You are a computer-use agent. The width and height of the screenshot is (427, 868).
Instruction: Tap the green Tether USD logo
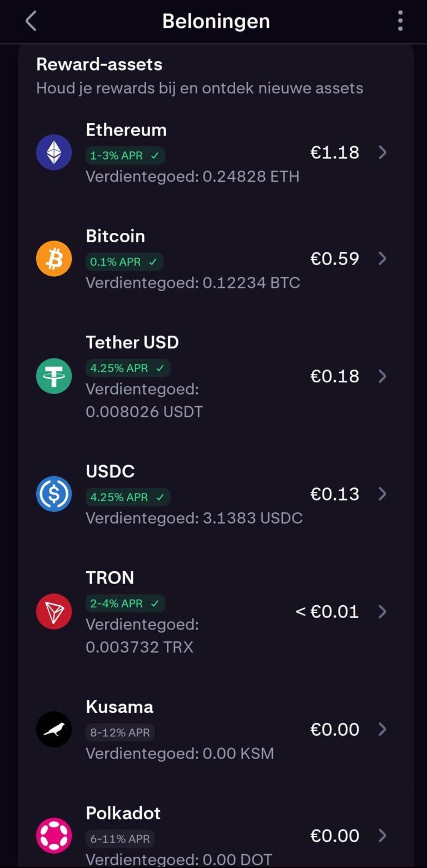pyautogui.click(x=54, y=376)
